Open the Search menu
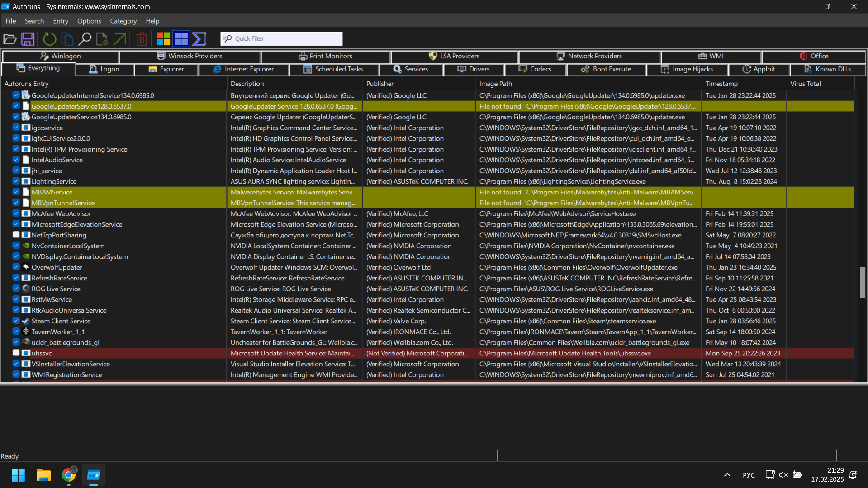The height and width of the screenshot is (488, 868). click(x=34, y=21)
